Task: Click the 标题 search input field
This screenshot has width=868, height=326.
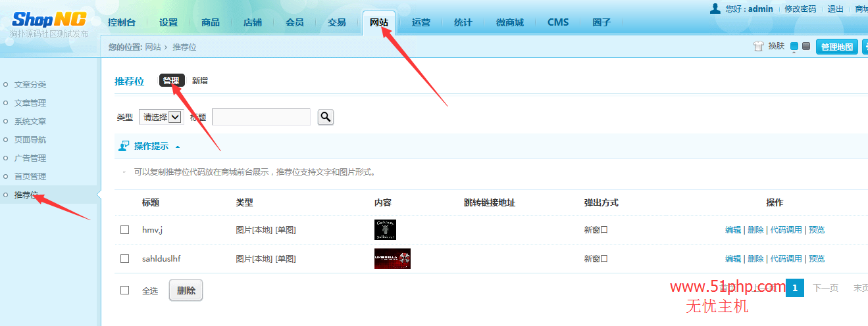Action: [261, 117]
